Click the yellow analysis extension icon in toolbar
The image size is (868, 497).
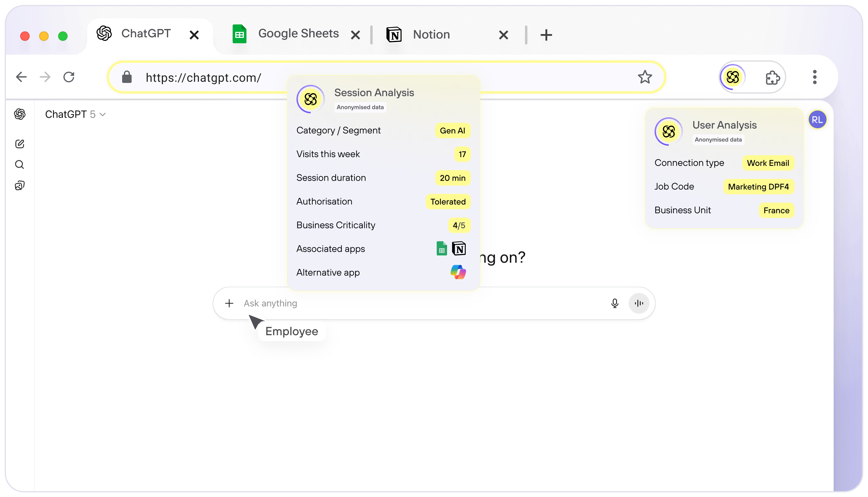(733, 77)
